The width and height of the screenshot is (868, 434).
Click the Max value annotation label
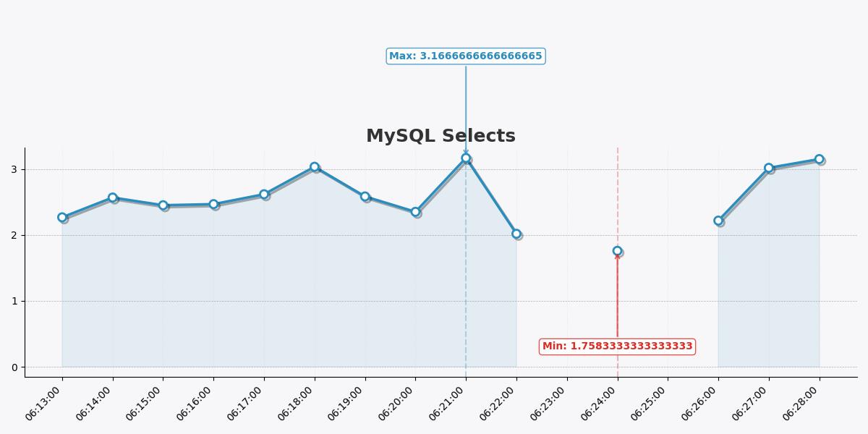tap(465, 56)
